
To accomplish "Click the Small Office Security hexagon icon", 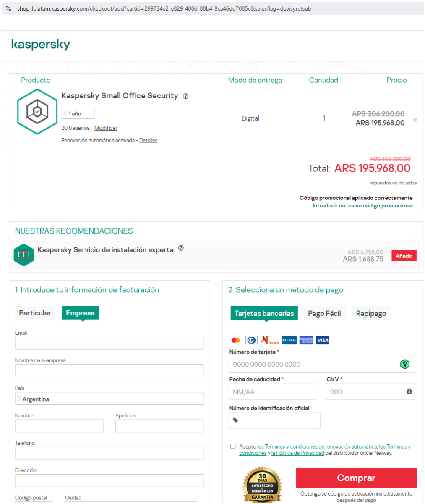I will click(37, 112).
